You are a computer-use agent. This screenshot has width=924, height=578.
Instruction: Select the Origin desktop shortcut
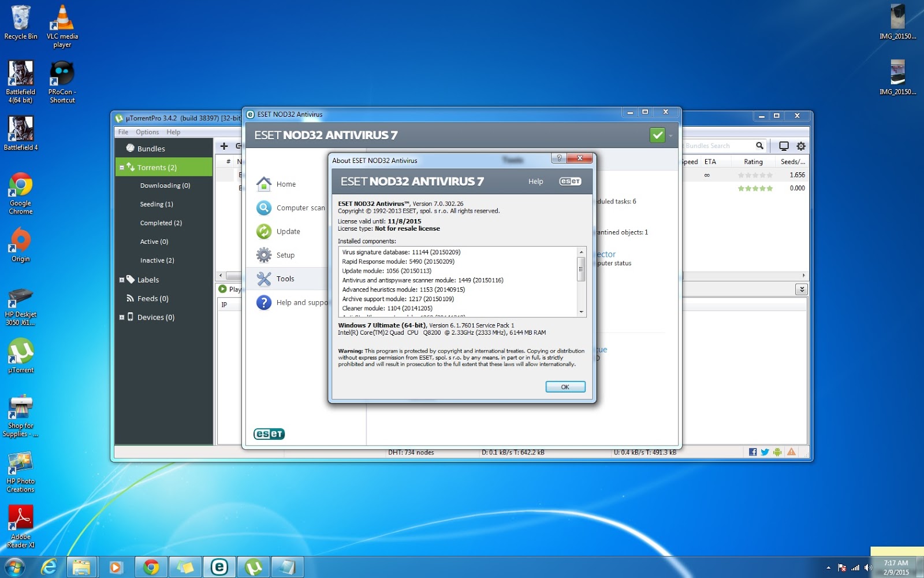tap(21, 245)
